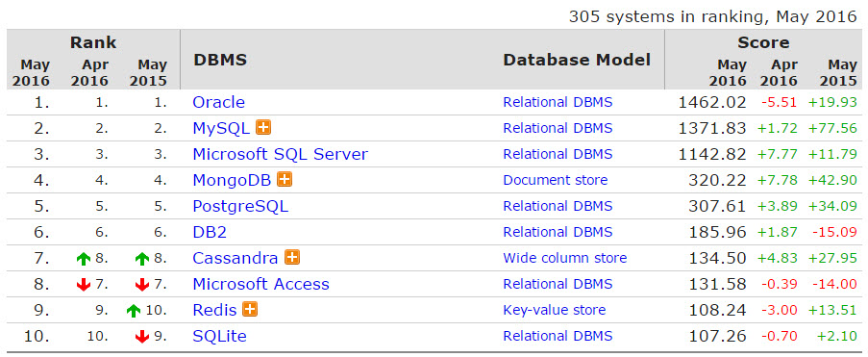868x357 pixels.
Task: Click the orange plus icon beside Redis
Action: coord(250,309)
